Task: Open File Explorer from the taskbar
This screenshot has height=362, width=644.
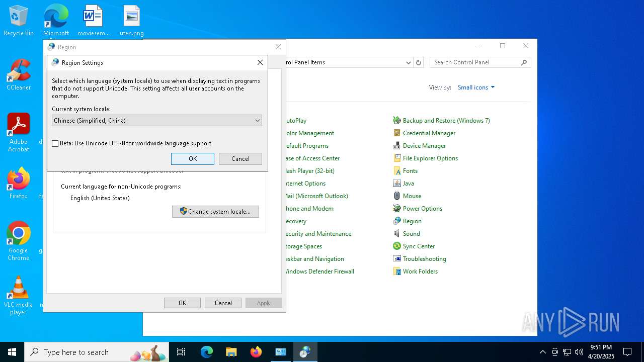Action: [x=231, y=352]
